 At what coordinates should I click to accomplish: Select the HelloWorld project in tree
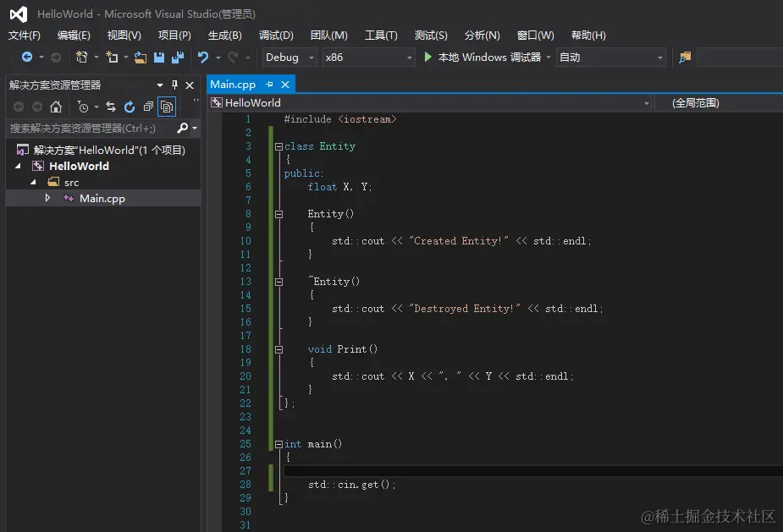(79, 166)
